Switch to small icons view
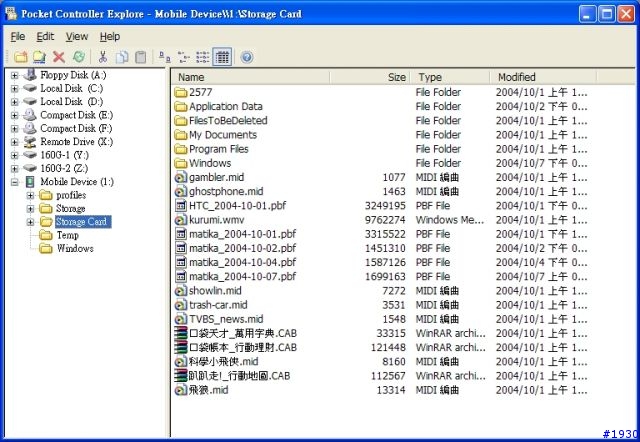Screen dimensions: 640x442 pyautogui.click(x=184, y=57)
